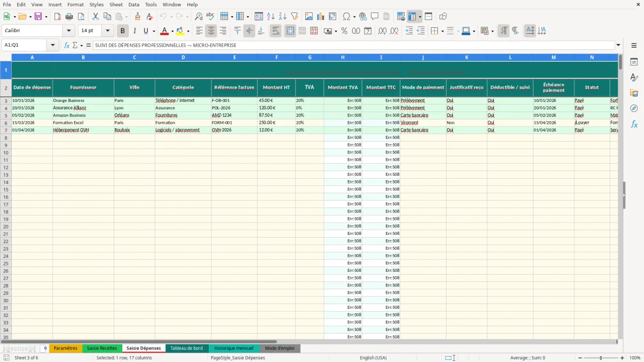This screenshot has height=362, width=644.
Task: Open the Select Function sigma dropdown
Action: coord(81,45)
